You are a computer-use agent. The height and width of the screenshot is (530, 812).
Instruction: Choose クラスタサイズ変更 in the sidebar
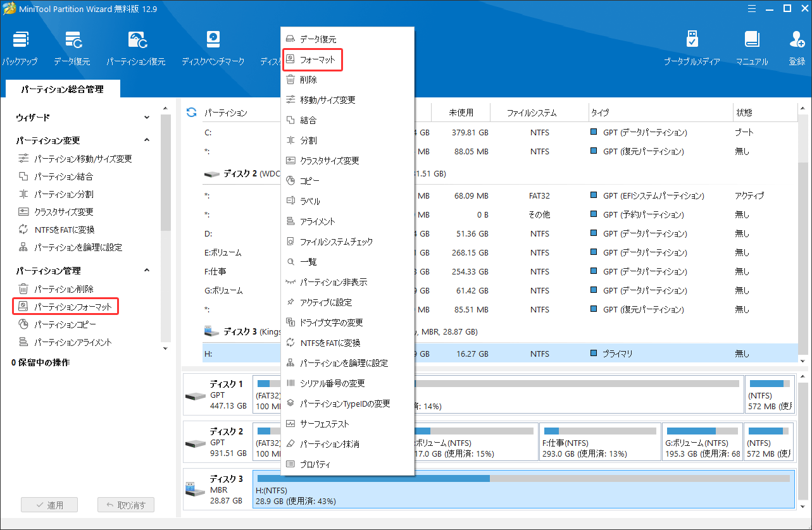56,212
